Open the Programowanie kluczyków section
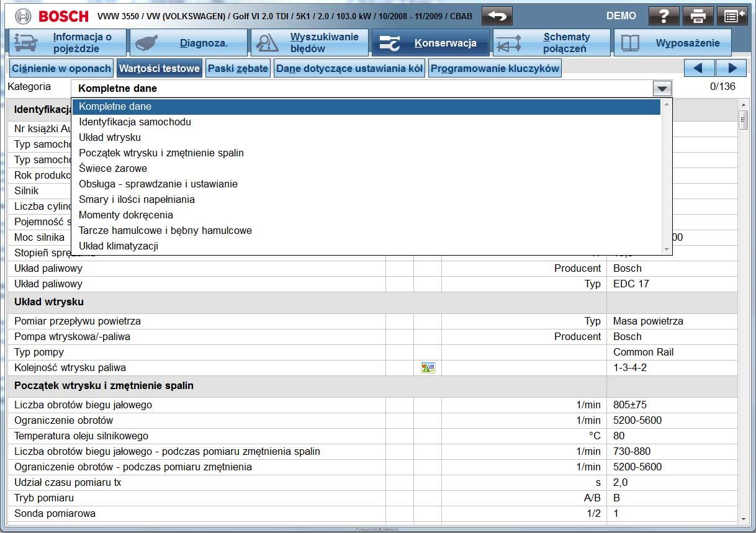The height and width of the screenshot is (533, 756). coord(495,68)
